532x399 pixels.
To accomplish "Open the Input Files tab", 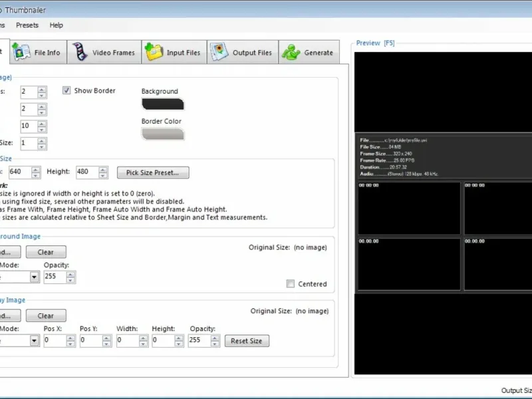I will click(x=174, y=53).
